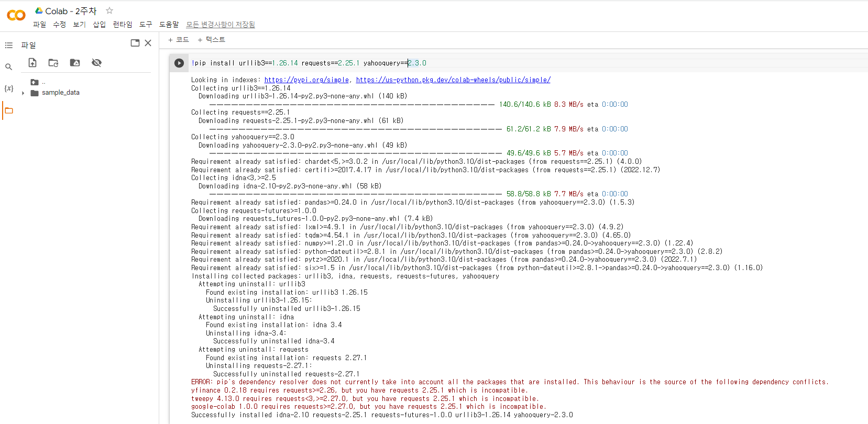The height and width of the screenshot is (424, 868).
Task: Open the 보기 menu
Action: point(79,25)
